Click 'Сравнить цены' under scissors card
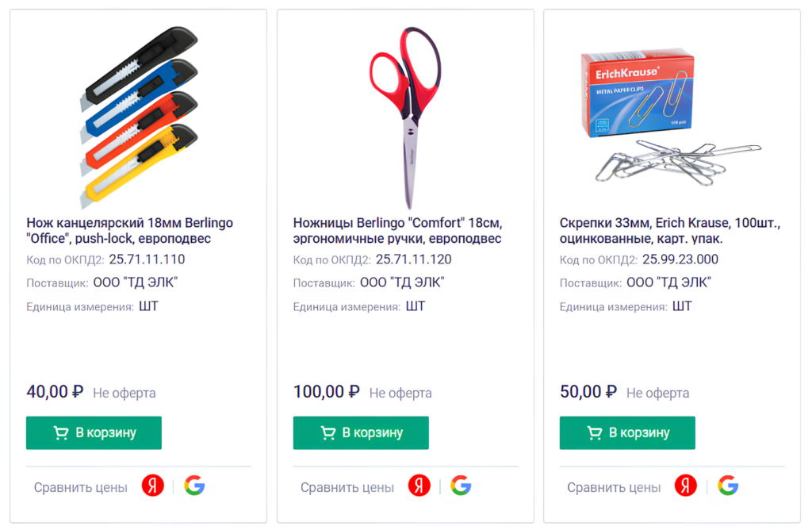812x530 pixels. click(347, 487)
